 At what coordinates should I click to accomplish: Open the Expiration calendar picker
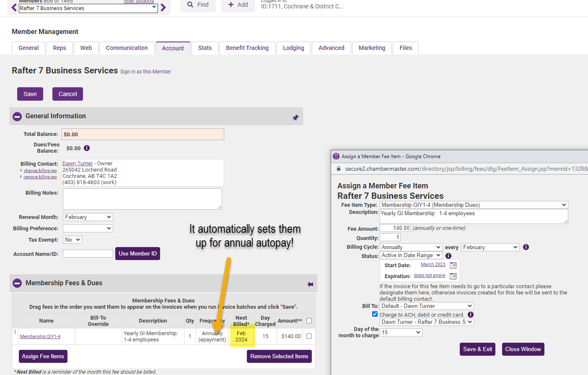453,276
